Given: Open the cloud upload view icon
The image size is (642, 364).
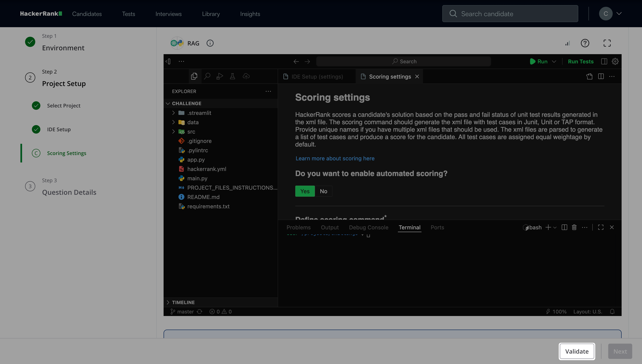Looking at the screenshot, I should [x=246, y=76].
